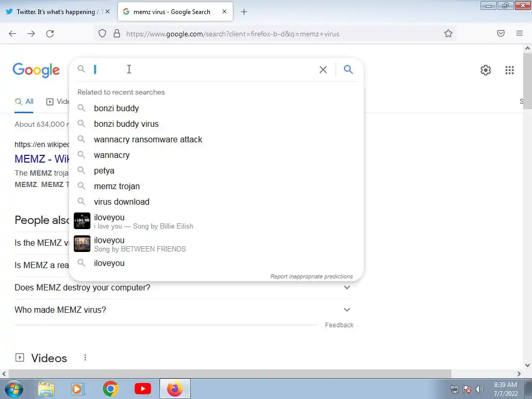The height and width of the screenshot is (399, 532).
Task: Expand 'Does MEMZ destroy your computer?' question
Action: 184,288
